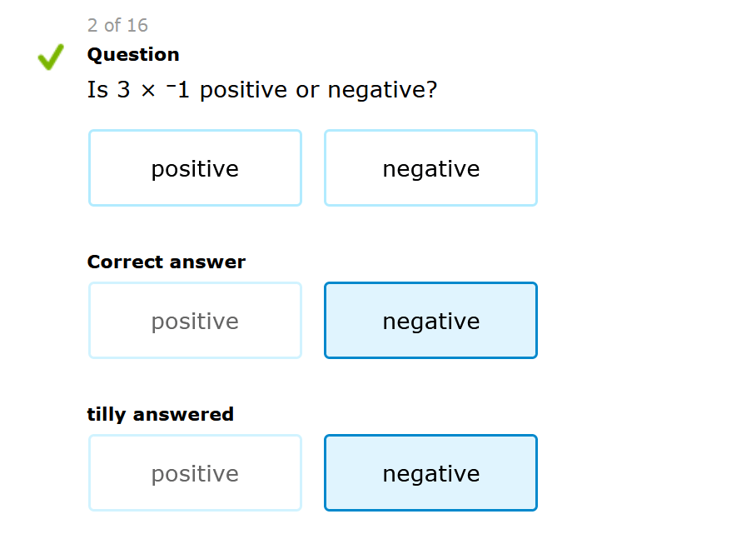Click the "⁻1" in the question text
The height and width of the screenshot is (559, 756).
click(178, 90)
